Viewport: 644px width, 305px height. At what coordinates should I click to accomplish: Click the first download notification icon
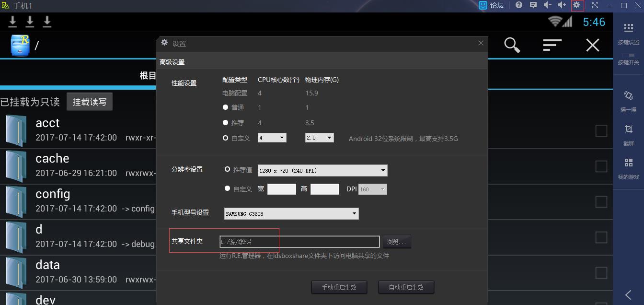[13, 21]
